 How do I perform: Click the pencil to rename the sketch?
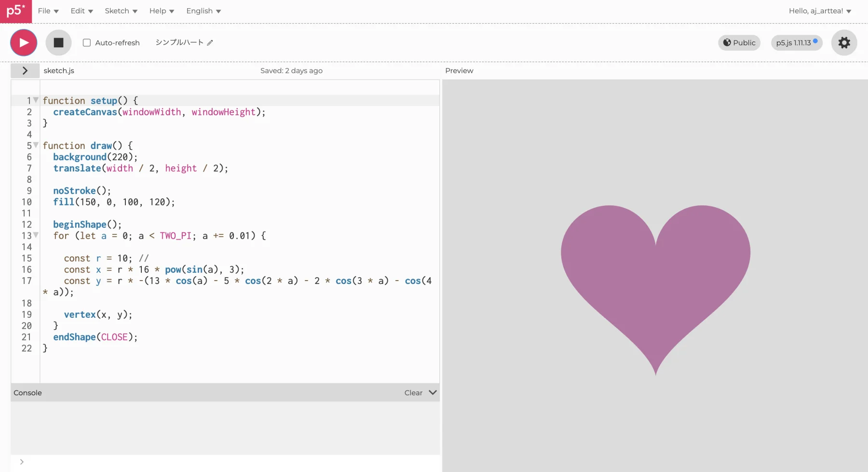[x=210, y=43]
